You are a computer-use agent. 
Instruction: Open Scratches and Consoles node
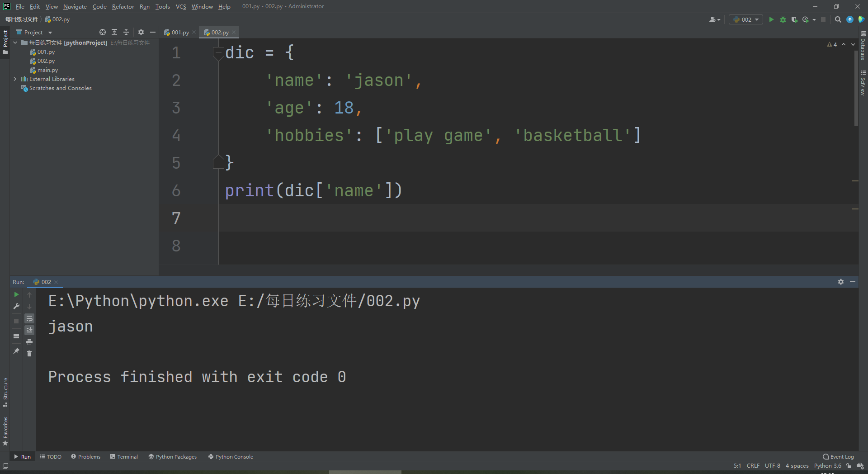pos(57,88)
